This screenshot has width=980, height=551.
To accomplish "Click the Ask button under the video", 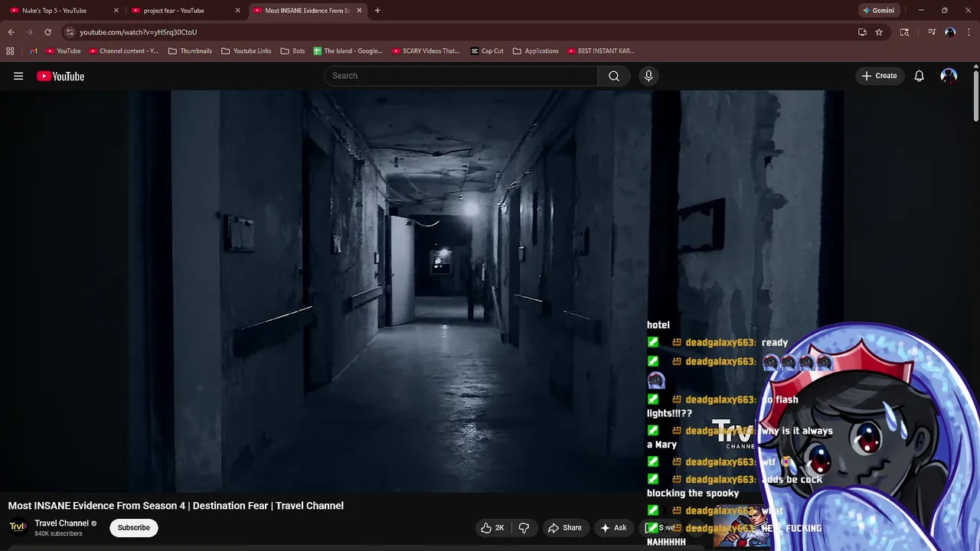I will 613,528.
